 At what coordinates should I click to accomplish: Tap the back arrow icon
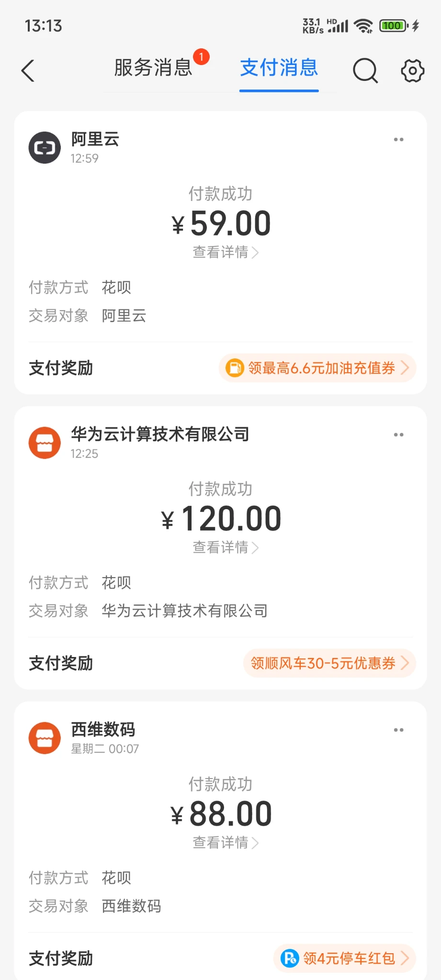click(x=29, y=71)
